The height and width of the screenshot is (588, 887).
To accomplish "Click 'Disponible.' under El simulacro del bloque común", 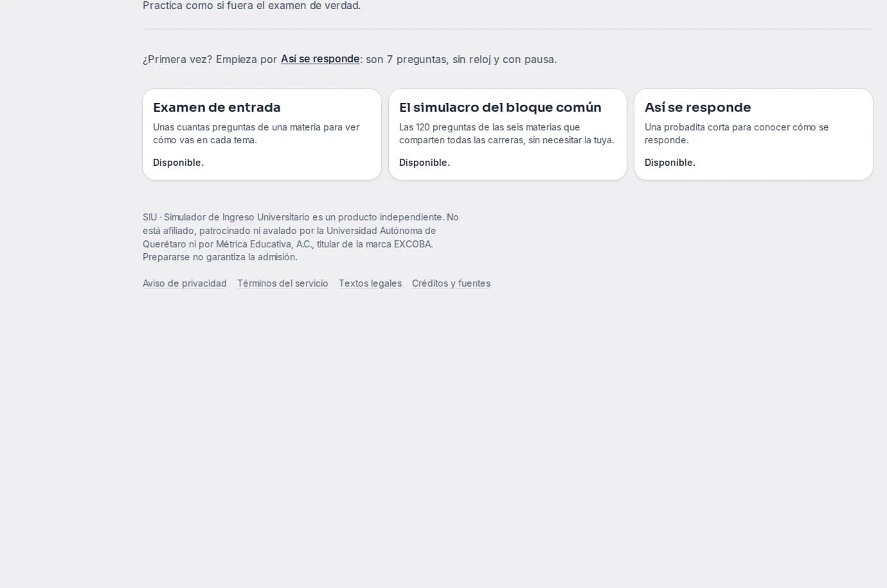I will 424,163.
